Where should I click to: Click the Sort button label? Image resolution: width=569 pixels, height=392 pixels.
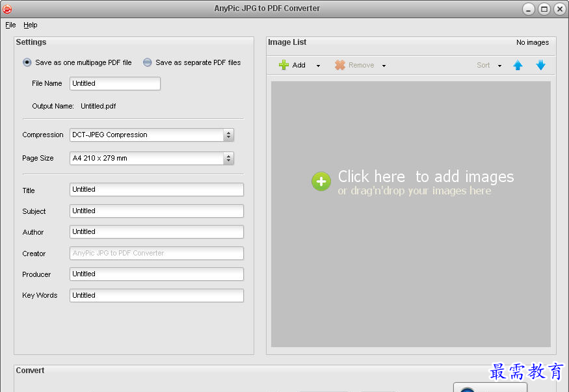483,65
